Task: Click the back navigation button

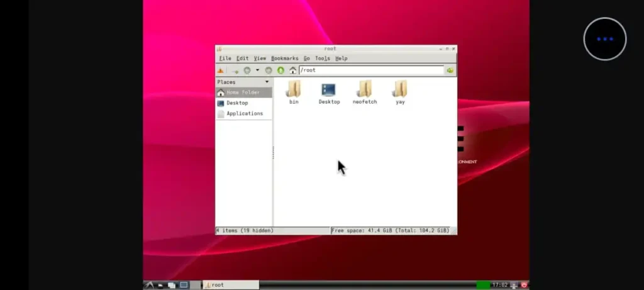Action: [x=247, y=70]
